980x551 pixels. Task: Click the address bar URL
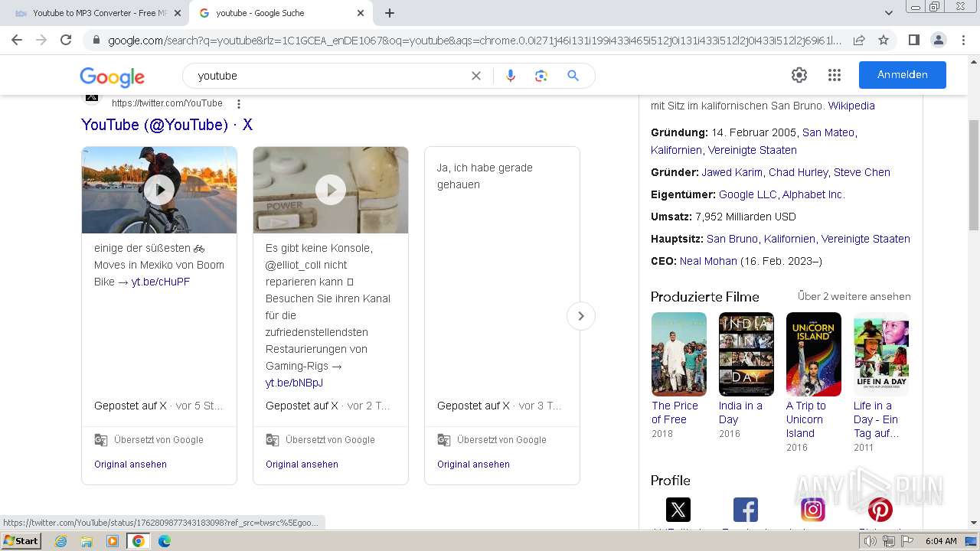point(475,41)
